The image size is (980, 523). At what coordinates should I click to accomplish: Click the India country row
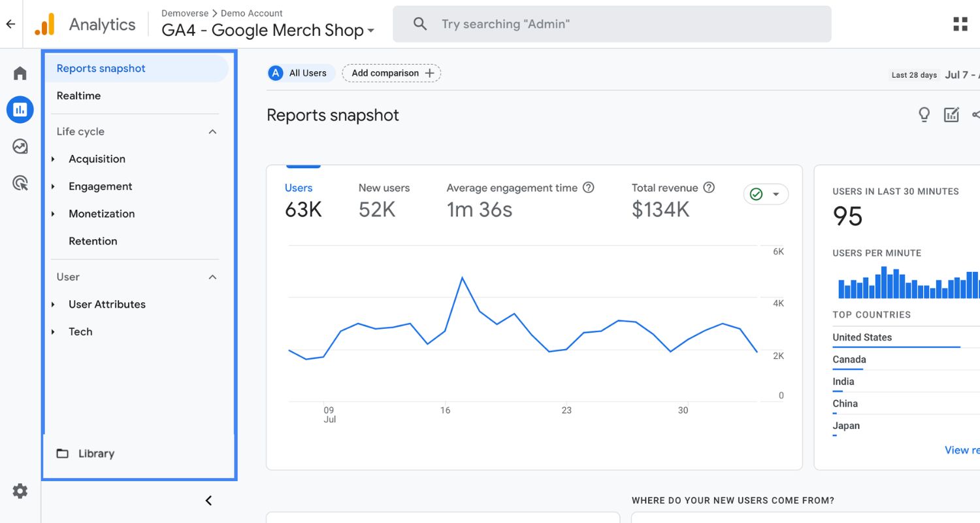(x=906, y=382)
